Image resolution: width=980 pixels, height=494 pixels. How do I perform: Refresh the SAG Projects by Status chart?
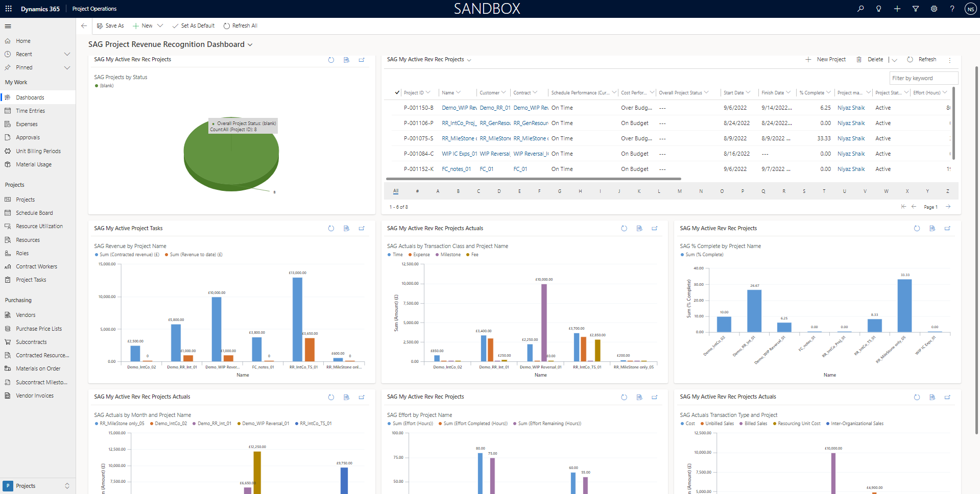coord(331,60)
